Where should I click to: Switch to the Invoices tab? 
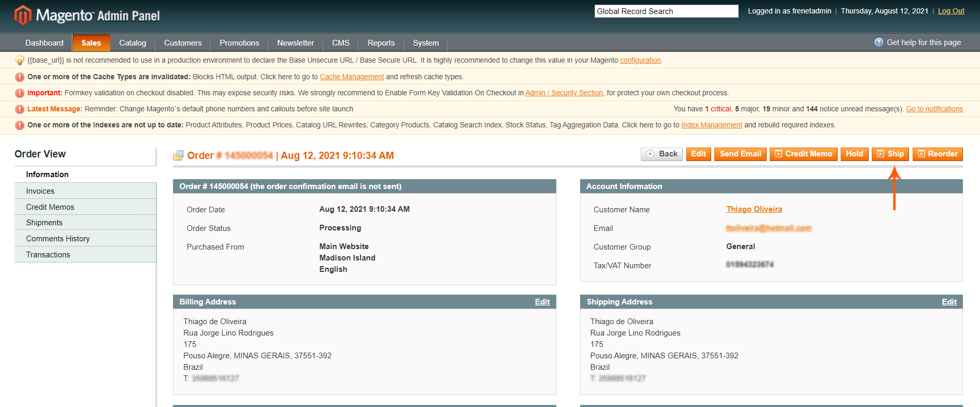(40, 191)
